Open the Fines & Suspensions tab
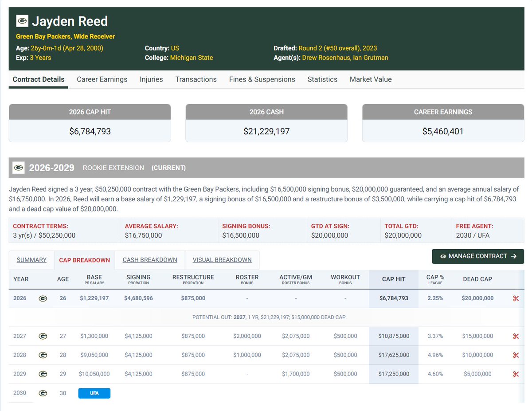Screen dimensions: 532x411 click(262, 79)
